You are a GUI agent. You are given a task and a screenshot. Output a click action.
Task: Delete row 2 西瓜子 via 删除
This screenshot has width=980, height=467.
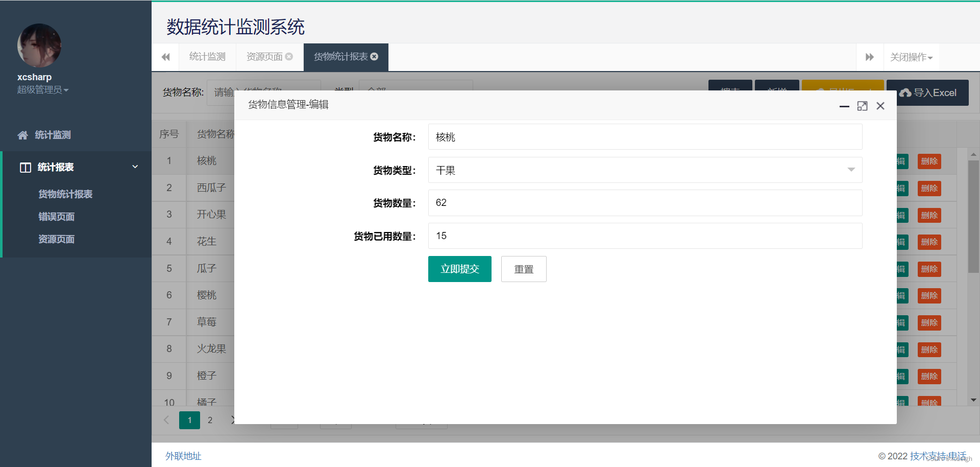929,189
